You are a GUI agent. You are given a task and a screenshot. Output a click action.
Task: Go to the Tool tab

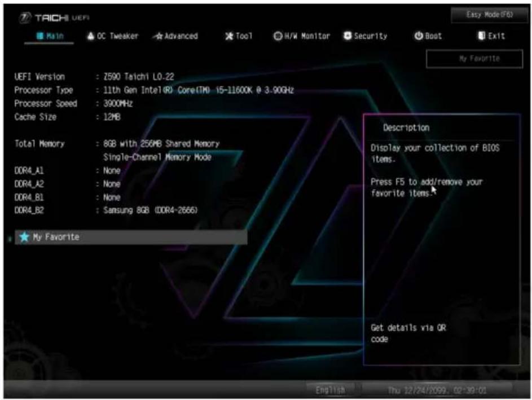pyautogui.click(x=239, y=36)
